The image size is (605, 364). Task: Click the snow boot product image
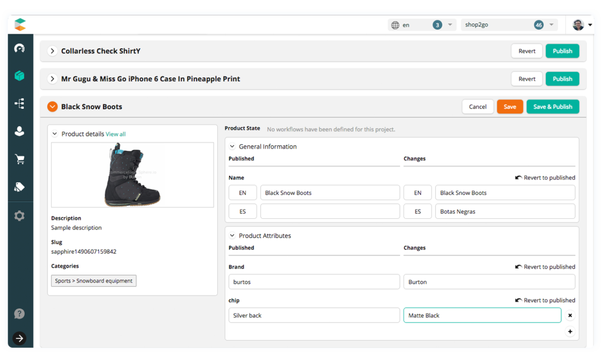pyautogui.click(x=132, y=175)
